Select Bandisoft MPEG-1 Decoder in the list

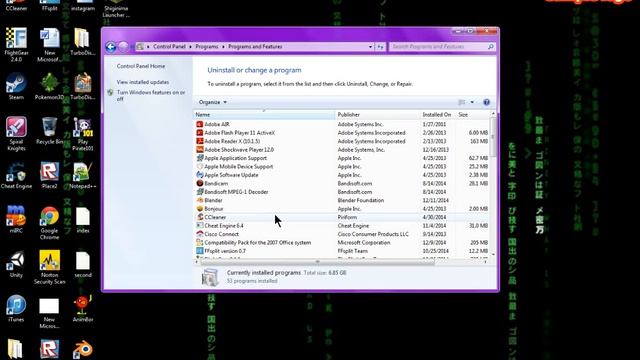tap(342, 192)
